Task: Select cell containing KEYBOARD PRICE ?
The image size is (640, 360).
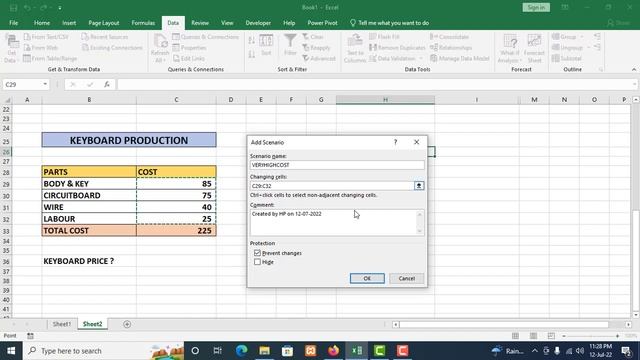Action: click(89, 261)
